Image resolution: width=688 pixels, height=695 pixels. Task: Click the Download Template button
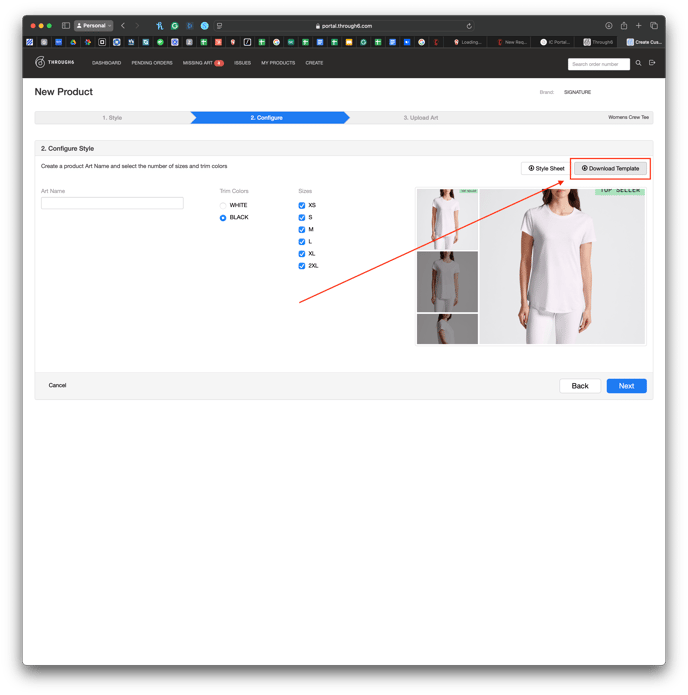point(610,168)
